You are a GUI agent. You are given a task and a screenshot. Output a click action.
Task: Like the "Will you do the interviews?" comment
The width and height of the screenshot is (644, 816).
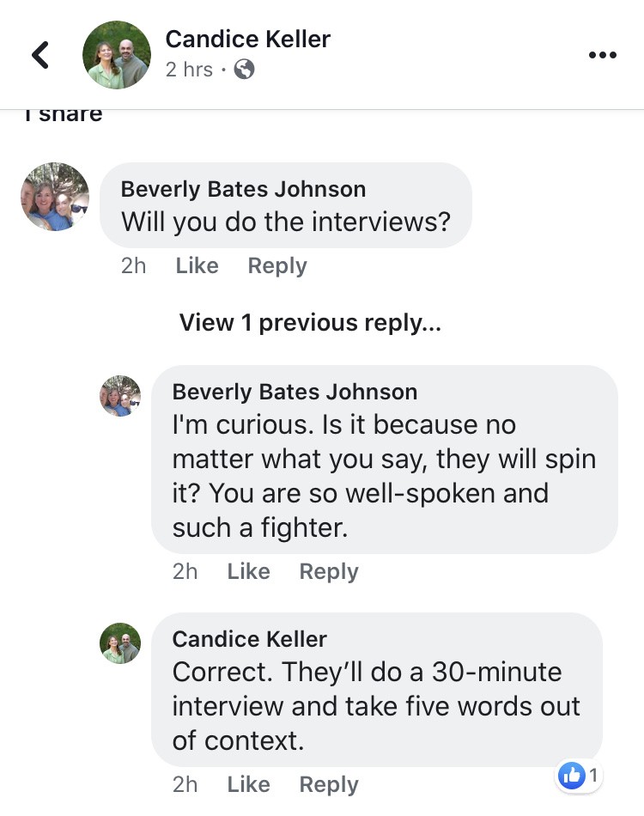click(197, 266)
